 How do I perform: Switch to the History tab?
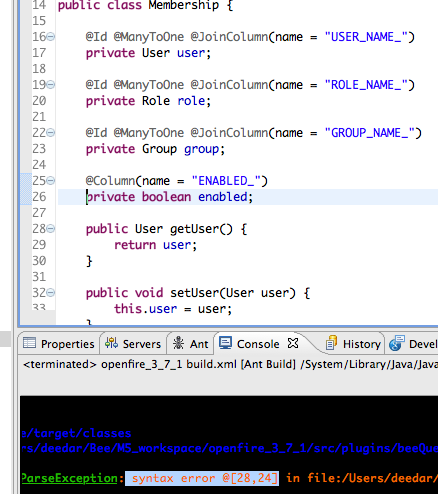(354, 344)
